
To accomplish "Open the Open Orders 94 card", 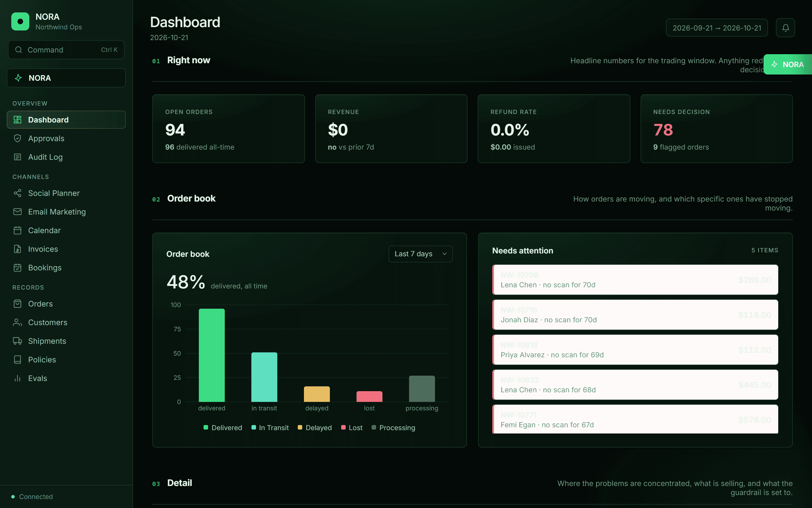I will (x=228, y=129).
